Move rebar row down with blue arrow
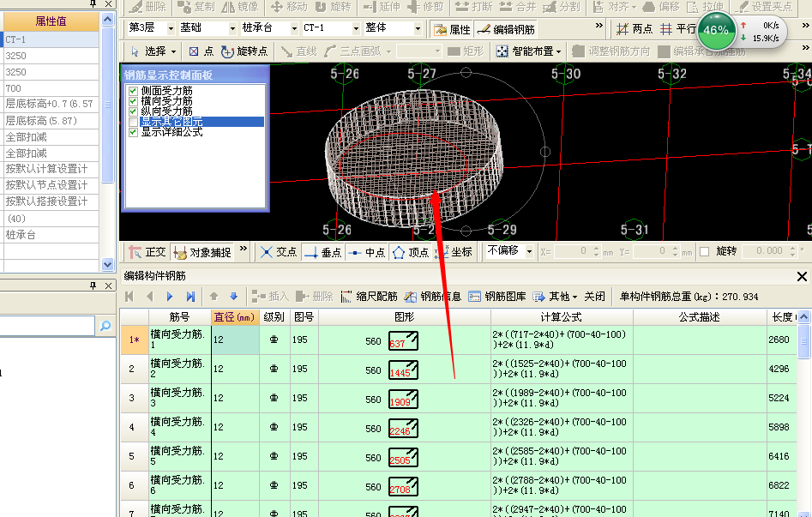 tap(233, 297)
